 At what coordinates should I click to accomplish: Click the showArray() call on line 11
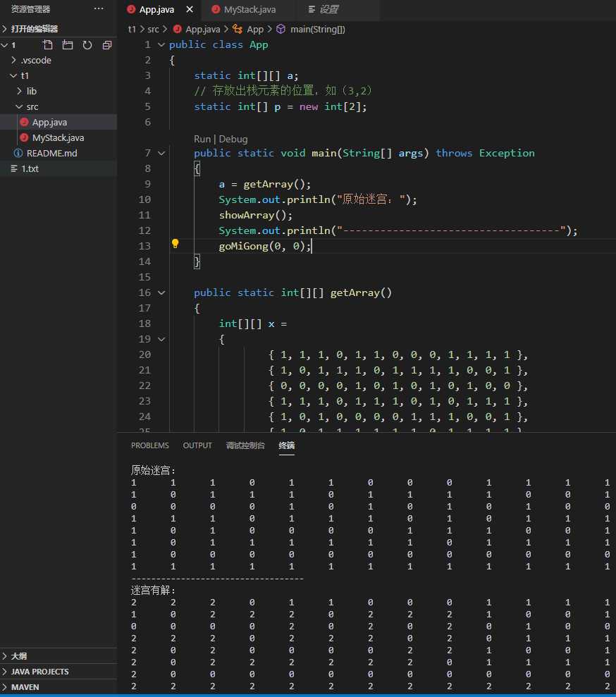tap(256, 215)
